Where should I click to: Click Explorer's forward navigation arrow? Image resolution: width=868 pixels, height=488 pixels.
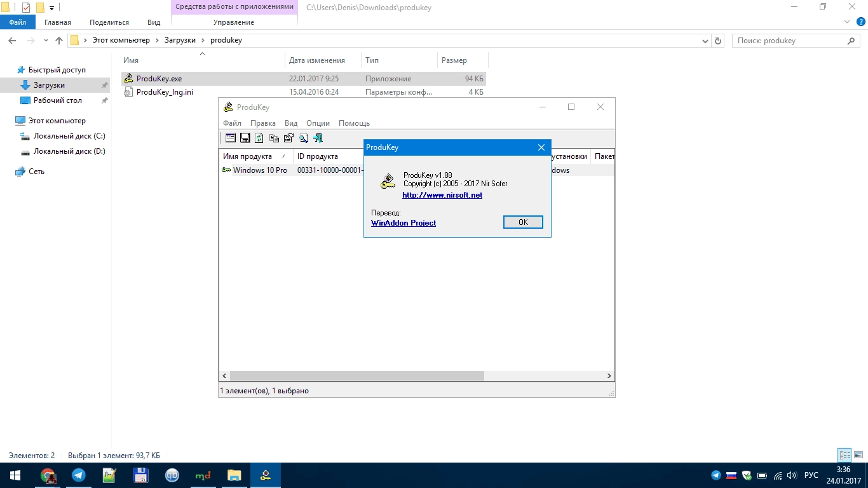pyautogui.click(x=31, y=41)
